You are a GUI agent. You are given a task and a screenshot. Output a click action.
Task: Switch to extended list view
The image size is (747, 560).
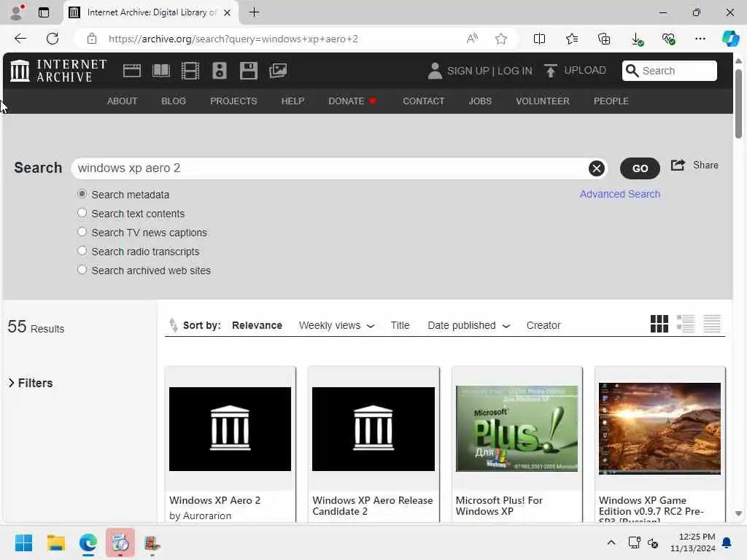(686, 324)
